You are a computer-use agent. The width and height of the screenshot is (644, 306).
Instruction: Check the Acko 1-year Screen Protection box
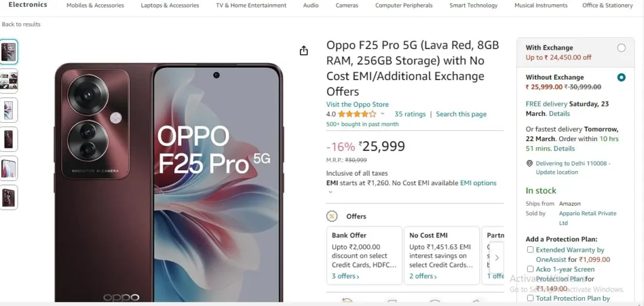(x=530, y=269)
